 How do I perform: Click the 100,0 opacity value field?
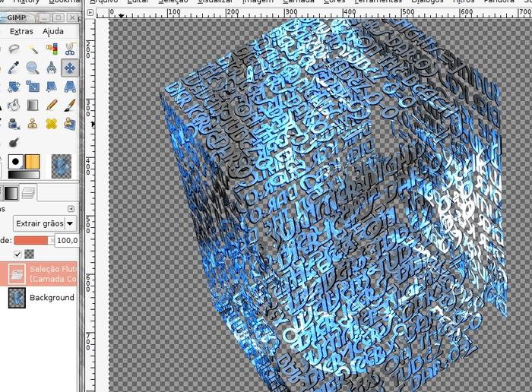(67, 240)
